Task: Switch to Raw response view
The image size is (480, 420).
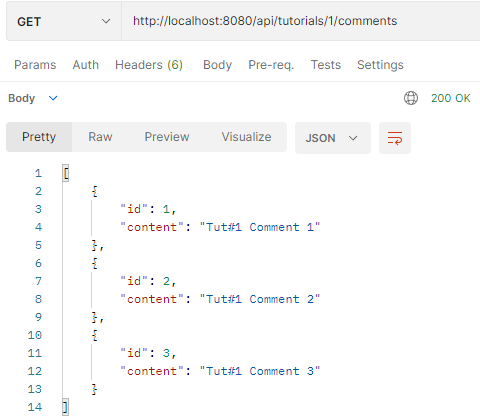Action: click(100, 137)
